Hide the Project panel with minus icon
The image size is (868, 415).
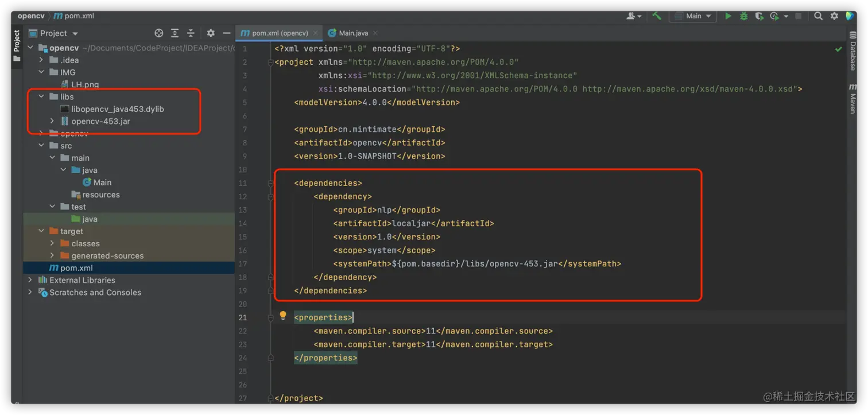(x=227, y=33)
